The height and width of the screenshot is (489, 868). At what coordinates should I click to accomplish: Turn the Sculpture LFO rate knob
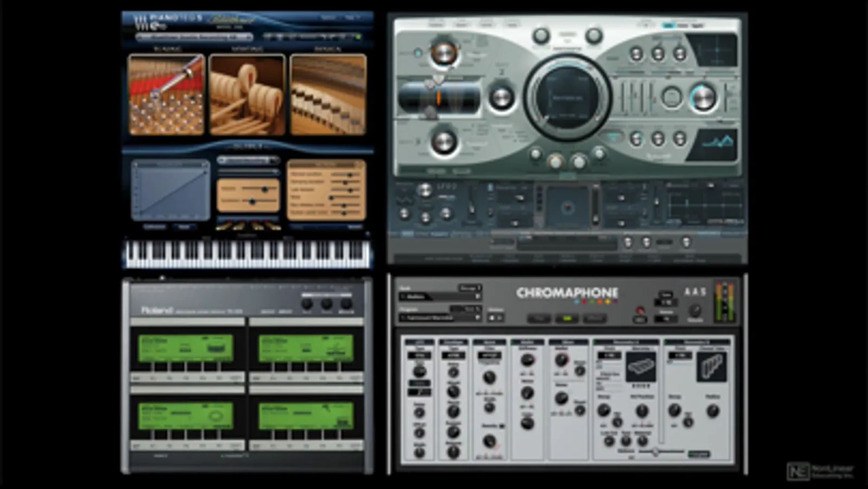click(x=425, y=190)
